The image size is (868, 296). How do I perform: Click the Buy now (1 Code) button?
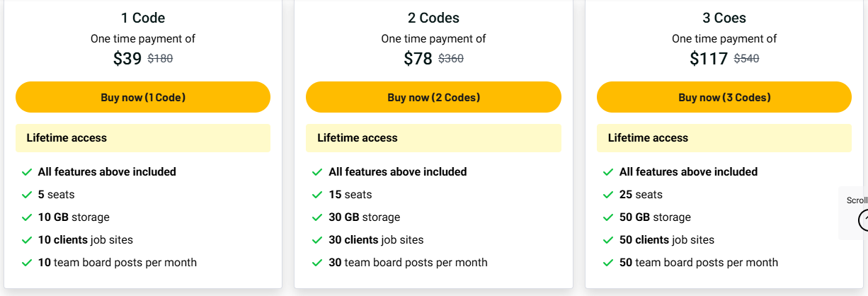pyautogui.click(x=143, y=98)
